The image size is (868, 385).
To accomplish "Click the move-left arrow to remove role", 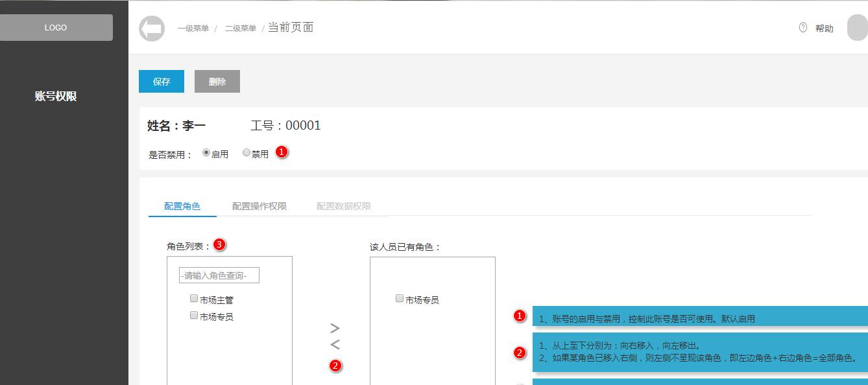I will pyautogui.click(x=335, y=344).
